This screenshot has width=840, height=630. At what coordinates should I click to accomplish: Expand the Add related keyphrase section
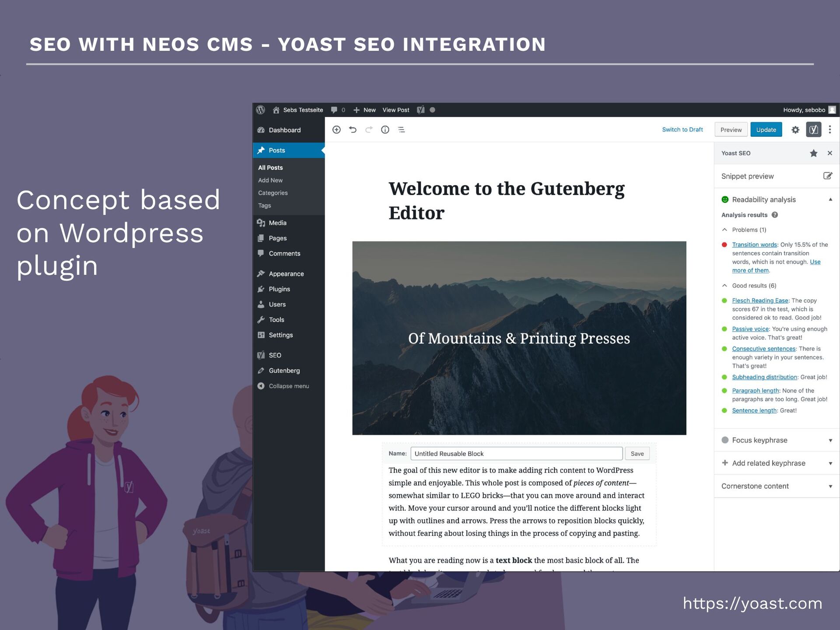click(x=777, y=463)
